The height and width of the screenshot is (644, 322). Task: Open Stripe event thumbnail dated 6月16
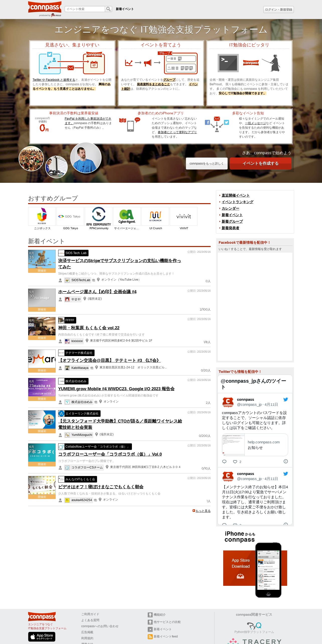pyautogui.click(x=42, y=260)
